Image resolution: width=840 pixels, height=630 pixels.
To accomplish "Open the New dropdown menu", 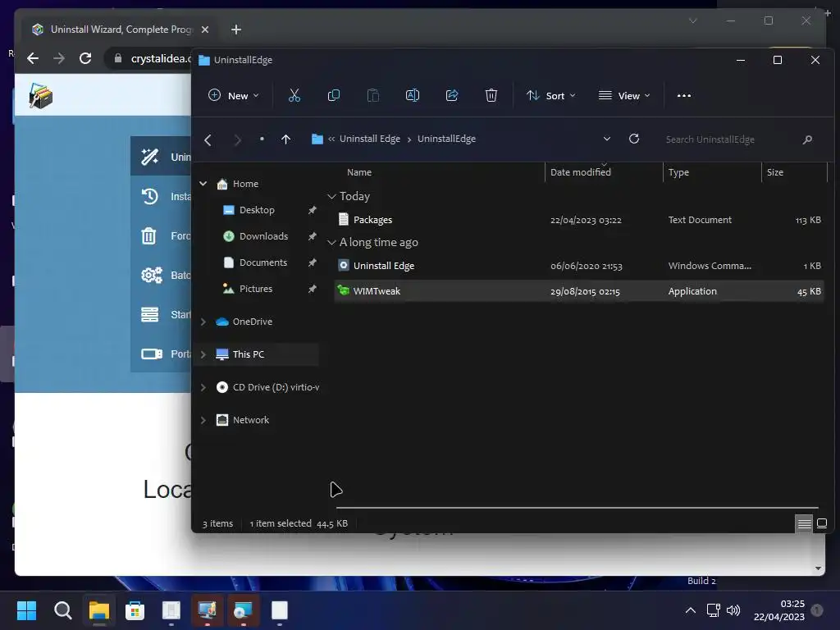I will coord(234,95).
